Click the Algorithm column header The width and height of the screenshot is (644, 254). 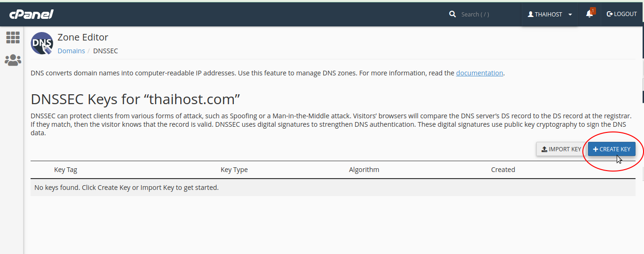364,170
